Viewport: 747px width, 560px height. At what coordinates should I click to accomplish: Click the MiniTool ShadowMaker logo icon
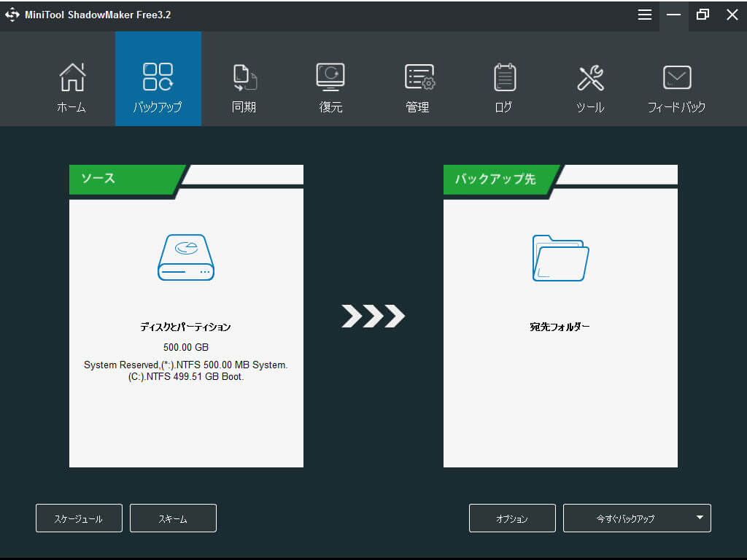click(x=12, y=15)
